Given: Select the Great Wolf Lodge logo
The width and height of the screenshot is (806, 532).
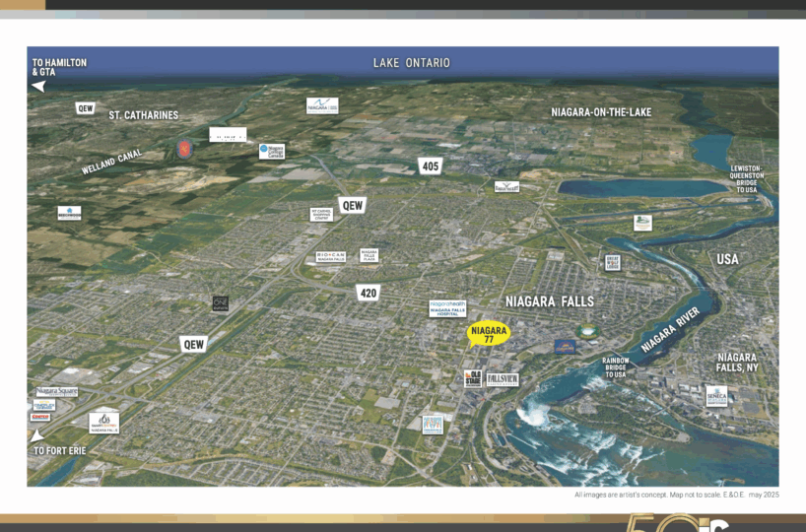Looking at the screenshot, I should (x=613, y=263).
